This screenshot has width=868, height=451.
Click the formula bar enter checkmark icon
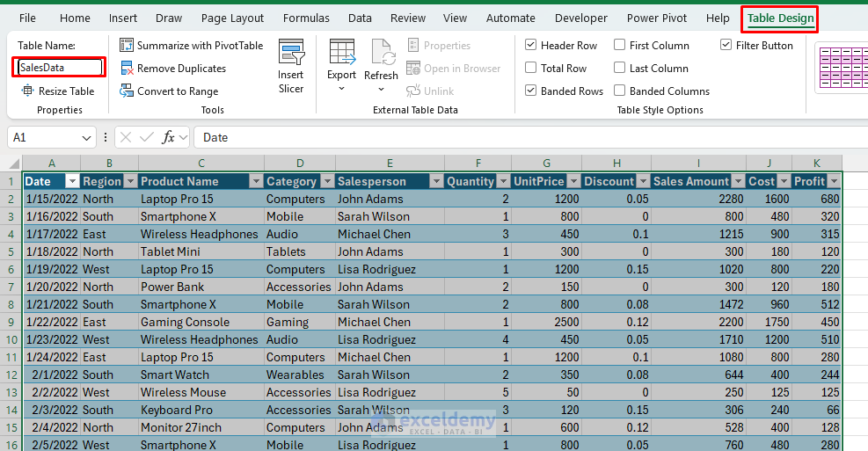coord(147,137)
